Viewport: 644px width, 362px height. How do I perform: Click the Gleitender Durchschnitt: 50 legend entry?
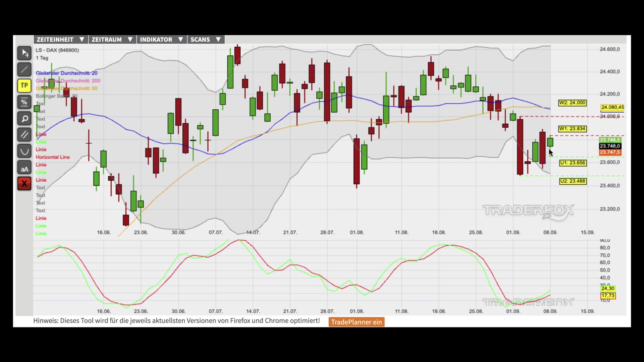point(66,88)
